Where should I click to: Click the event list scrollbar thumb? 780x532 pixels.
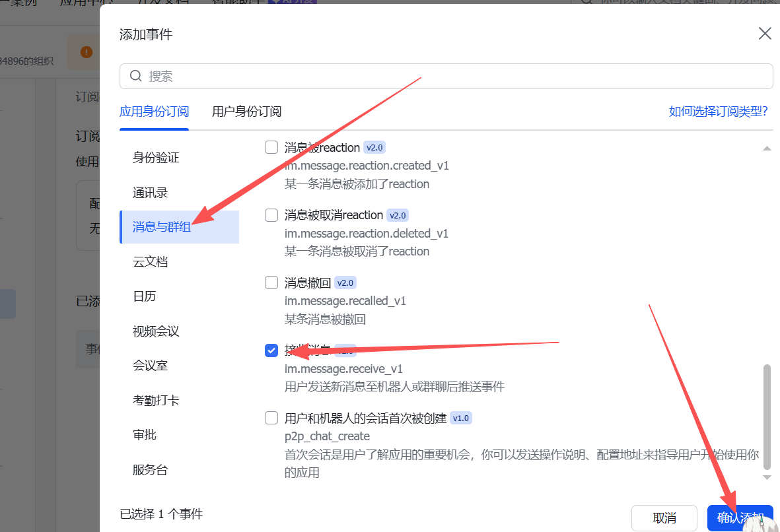(x=767, y=416)
